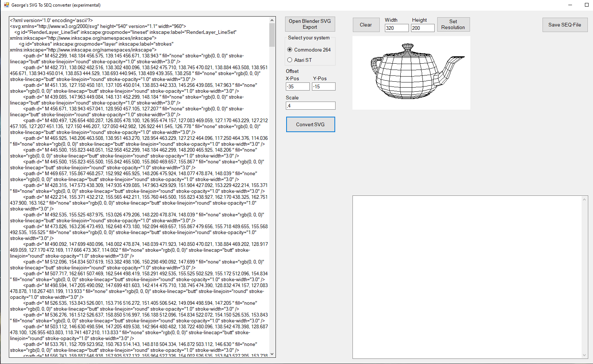
Task: Focus the Height input field
Action: click(x=422, y=28)
